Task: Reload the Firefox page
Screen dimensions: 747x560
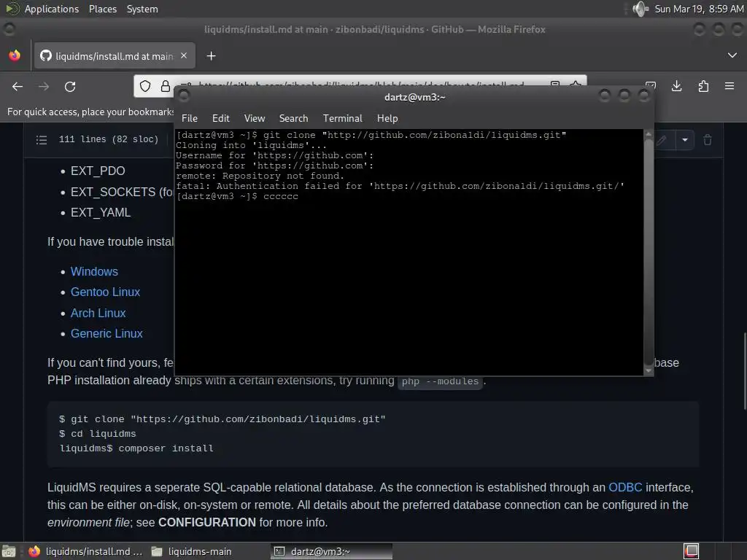Action: pyautogui.click(x=70, y=87)
